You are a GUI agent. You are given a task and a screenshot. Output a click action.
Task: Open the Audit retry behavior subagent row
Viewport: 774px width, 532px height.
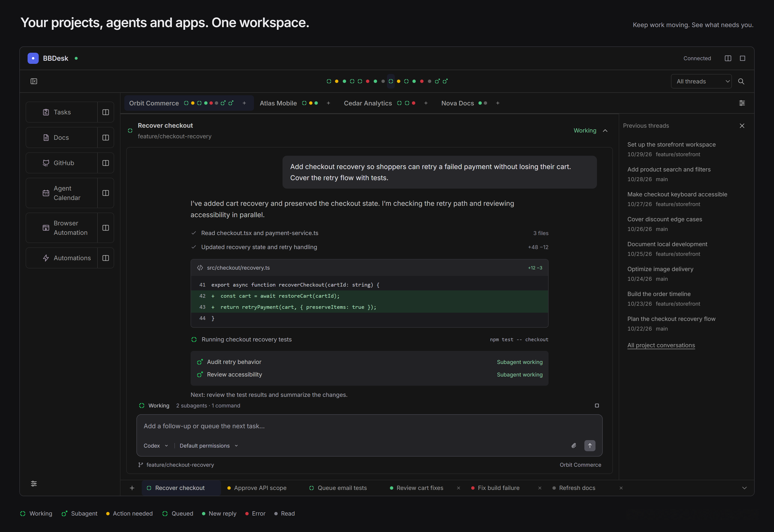pyautogui.click(x=369, y=362)
